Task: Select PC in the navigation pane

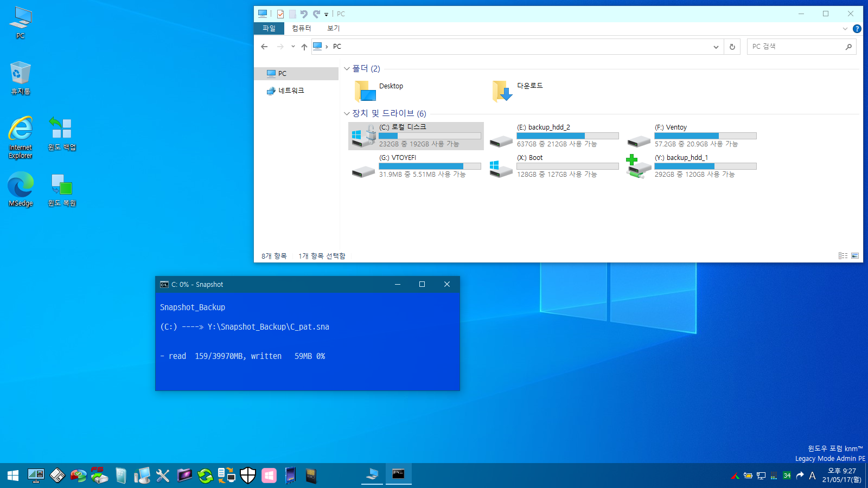Action: pyautogui.click(x=296, y=74)
